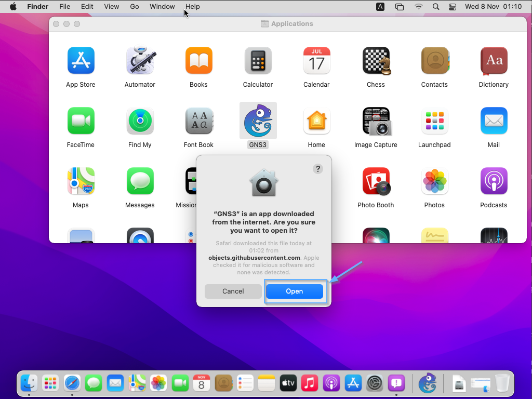Viewport: 532px width, 399px height.
Task: Open the keyboard input source menu
Action: point(380,7)
